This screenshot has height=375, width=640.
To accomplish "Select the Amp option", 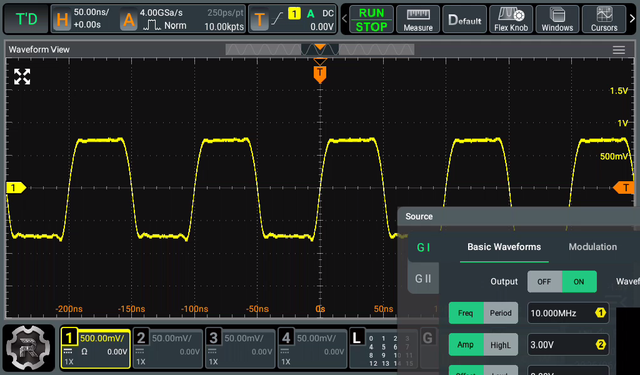I will click(x=466, y=345).
